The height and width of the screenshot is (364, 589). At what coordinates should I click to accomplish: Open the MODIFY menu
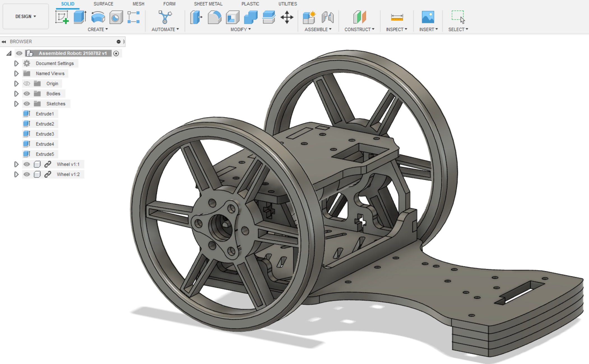[240, 29]
